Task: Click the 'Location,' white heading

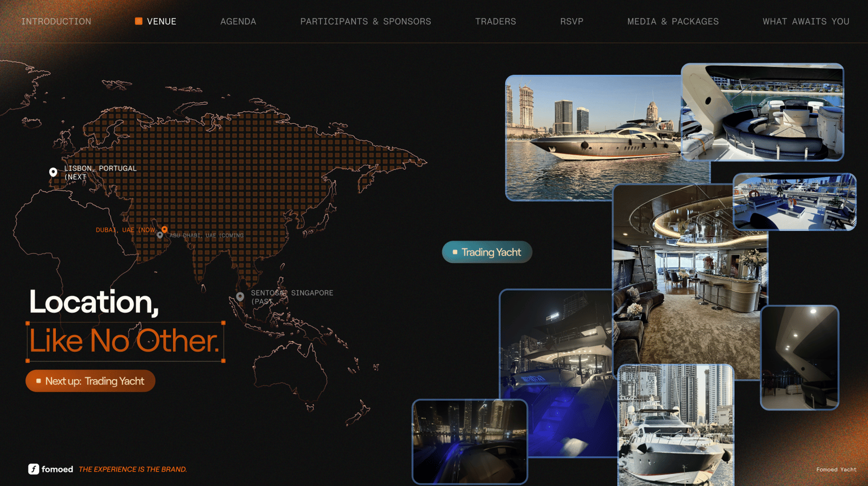Action: tap(94, 302)
